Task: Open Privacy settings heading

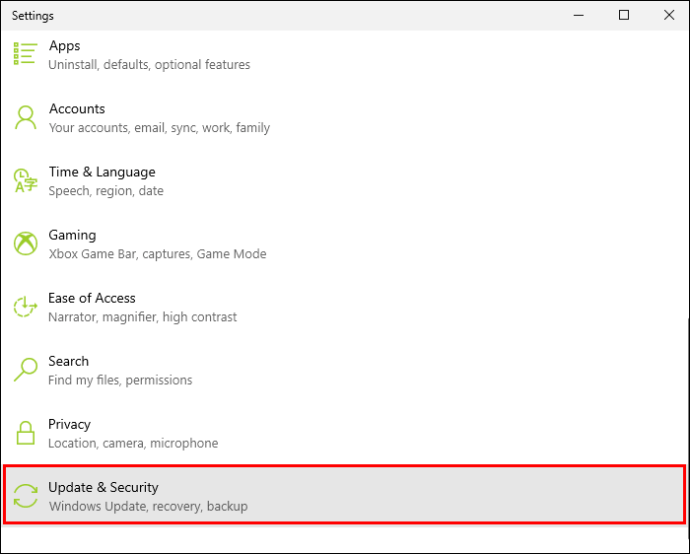Action: 70,424
